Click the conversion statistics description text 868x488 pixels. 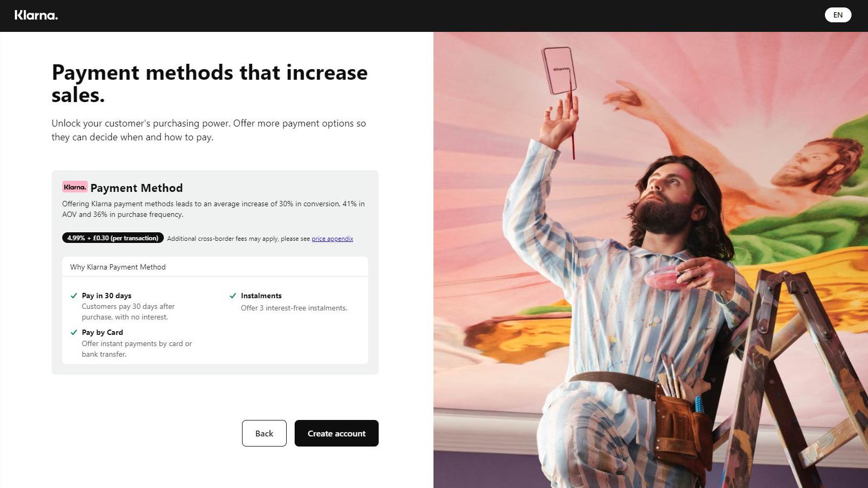point(213,209)
